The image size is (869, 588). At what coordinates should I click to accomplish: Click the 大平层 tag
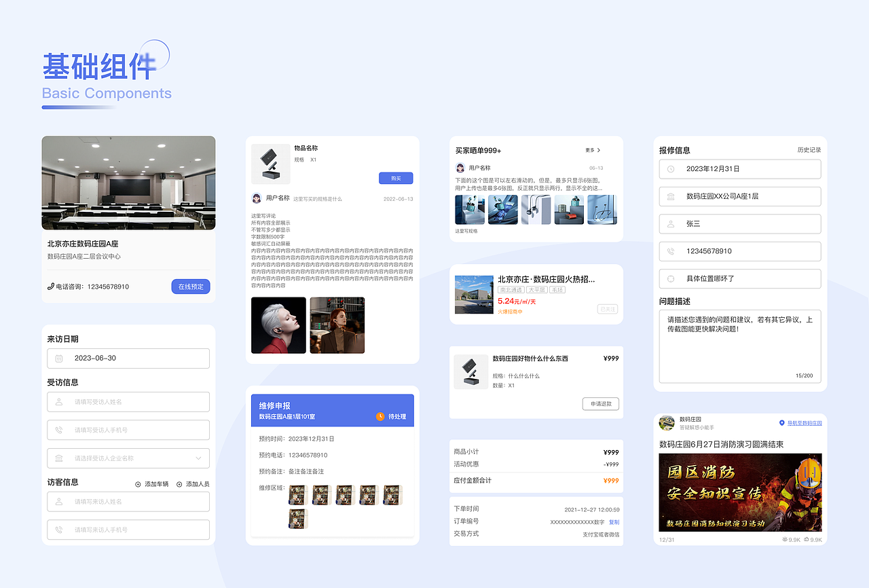(x=537, y=290)
